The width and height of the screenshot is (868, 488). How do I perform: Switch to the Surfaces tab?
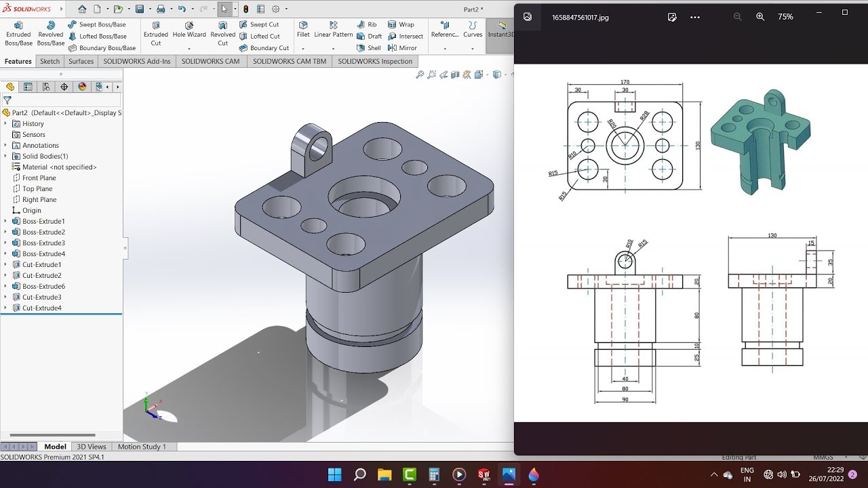click(x=81, y=61)
